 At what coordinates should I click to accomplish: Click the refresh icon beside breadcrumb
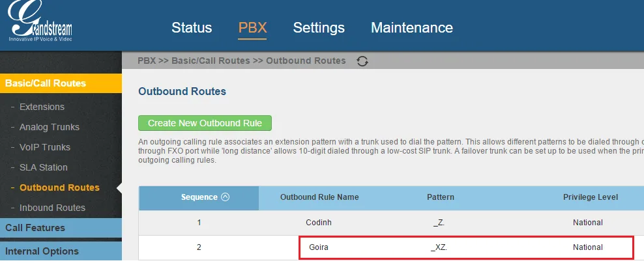pyautogui.click(x=363, y=61)
